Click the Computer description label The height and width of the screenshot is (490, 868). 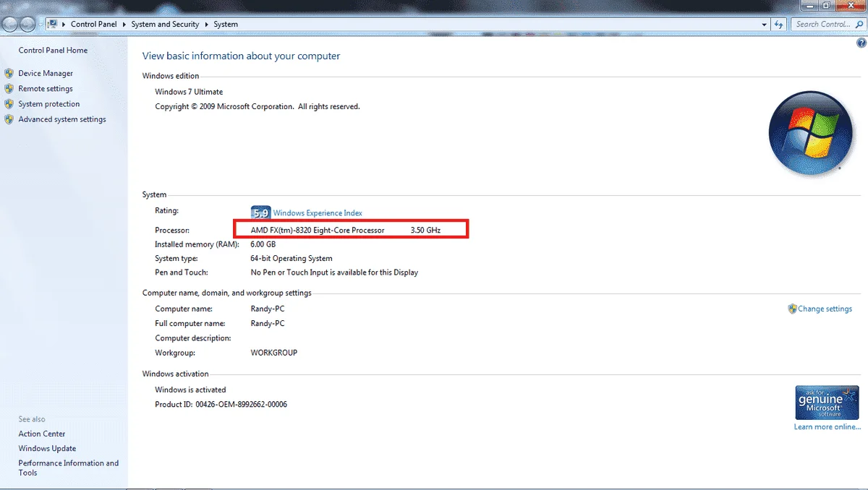coord(193,338)
